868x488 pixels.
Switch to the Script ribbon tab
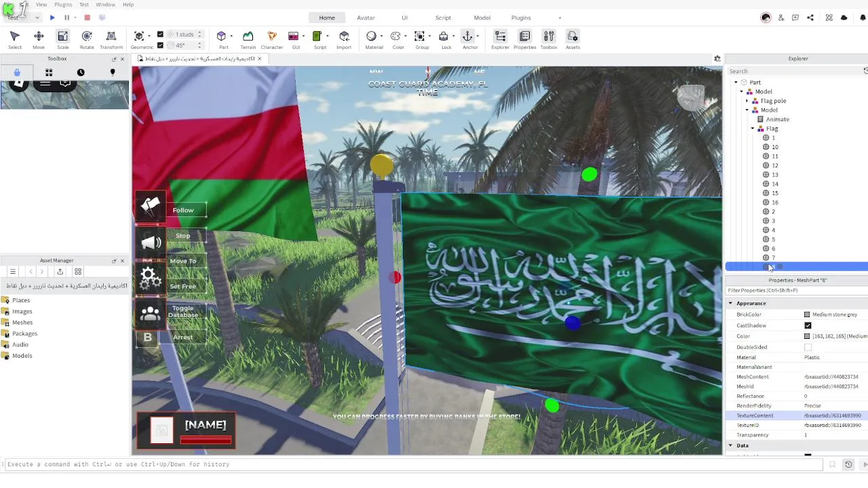pos(443,18)
